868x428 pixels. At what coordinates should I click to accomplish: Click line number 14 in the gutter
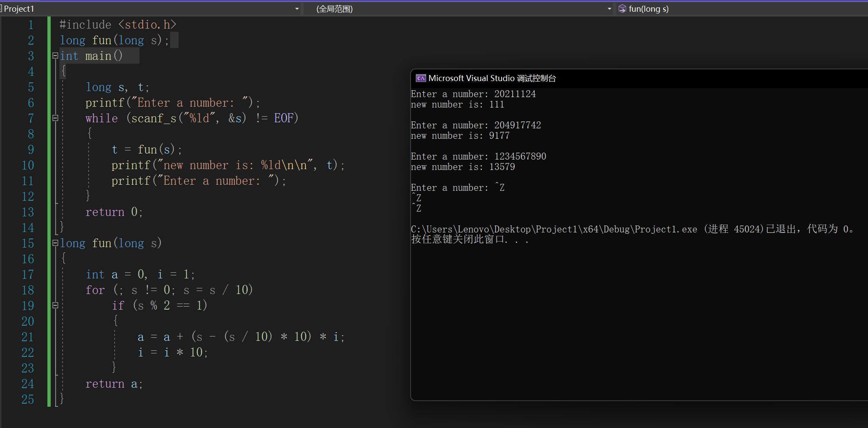tap(28, 228)
